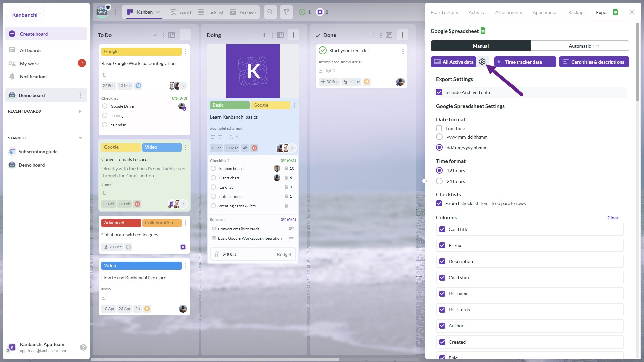Open the Gantt view
The image size is (644, 362).
click(180, 12)
